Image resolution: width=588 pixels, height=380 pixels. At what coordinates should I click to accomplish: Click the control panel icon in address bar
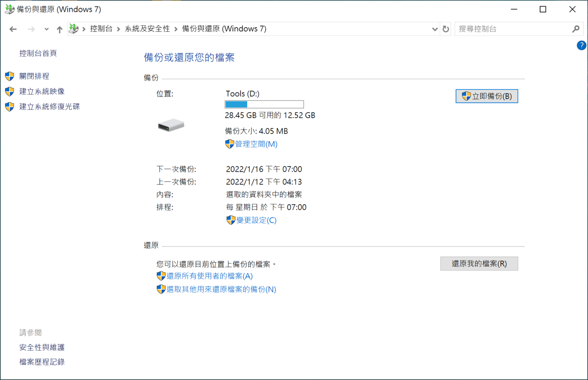74,29
